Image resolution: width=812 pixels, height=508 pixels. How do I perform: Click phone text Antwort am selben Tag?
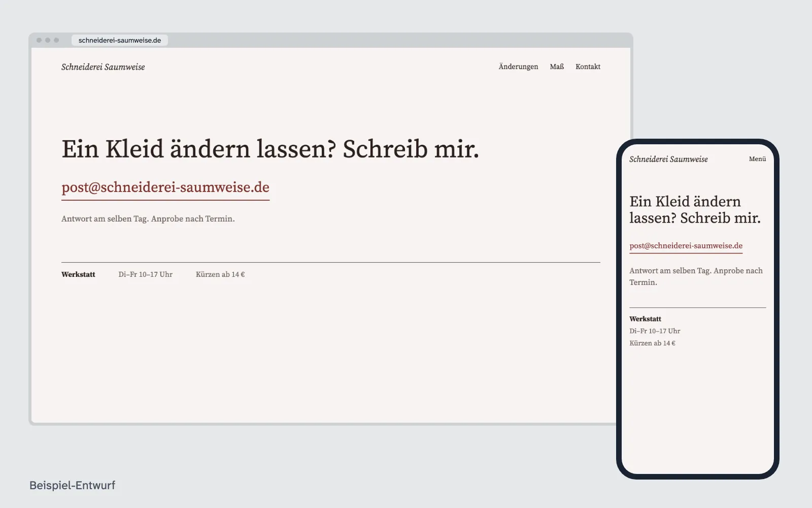coord(670,271)
